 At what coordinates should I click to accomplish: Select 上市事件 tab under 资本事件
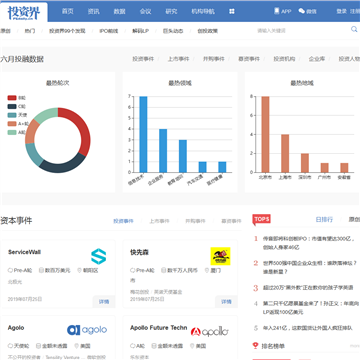point(159,221)
